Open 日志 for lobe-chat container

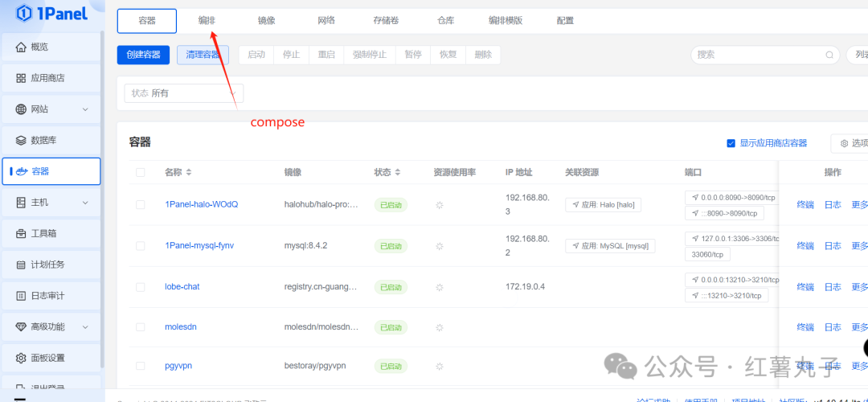coord(833,287)
